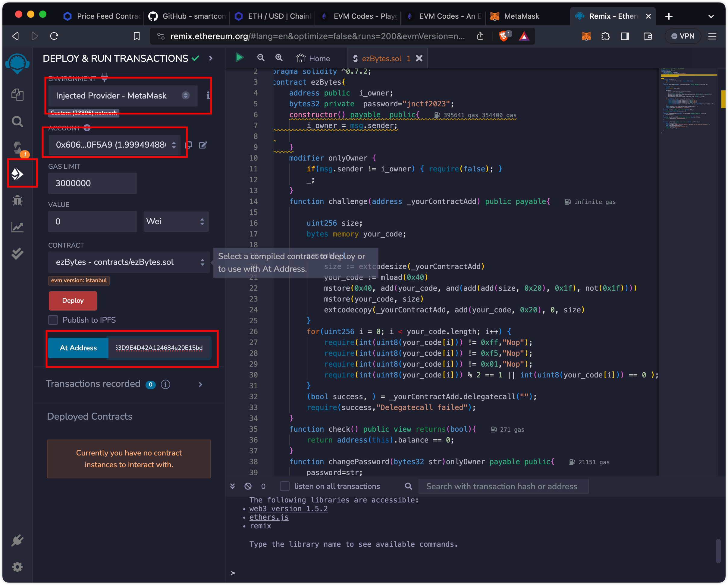Toggle listen on all transactions checkbox
The image size is (728, 585).
pos(285,486)
